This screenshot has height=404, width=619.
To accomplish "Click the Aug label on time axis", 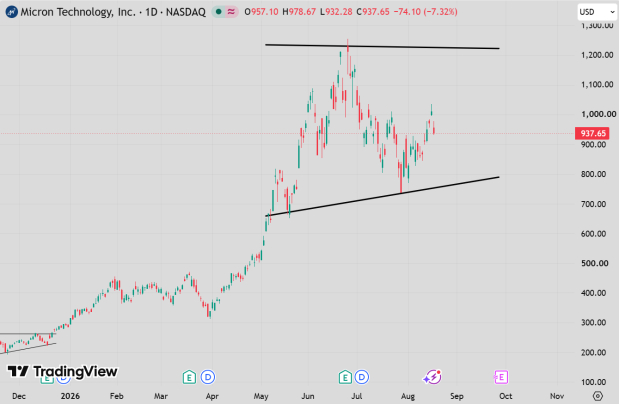I will point(408,396).
